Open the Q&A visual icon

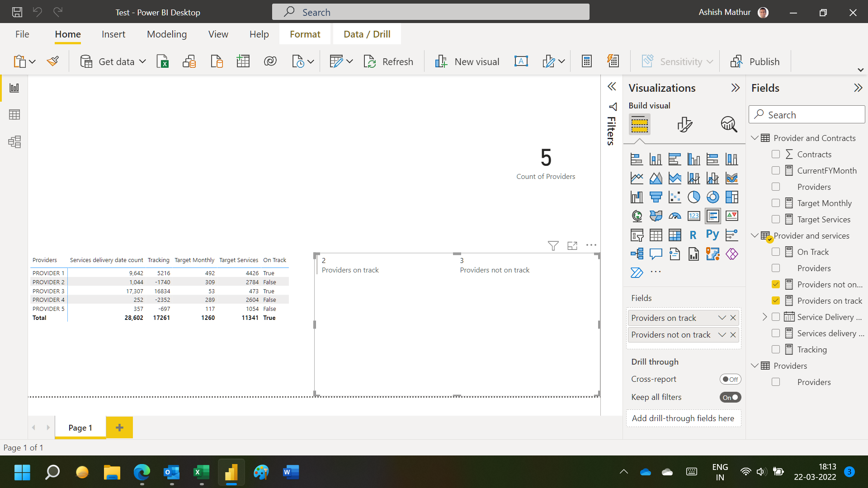coord(656,254)
